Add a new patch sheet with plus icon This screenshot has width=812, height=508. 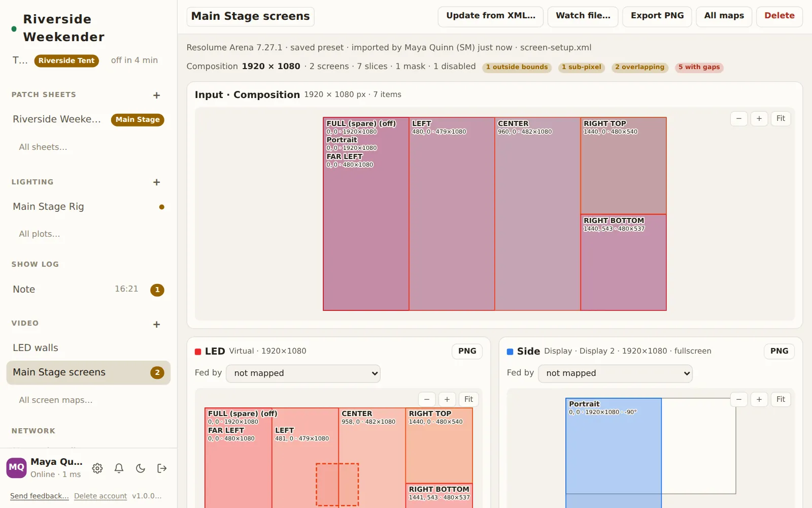coord(156,96)
